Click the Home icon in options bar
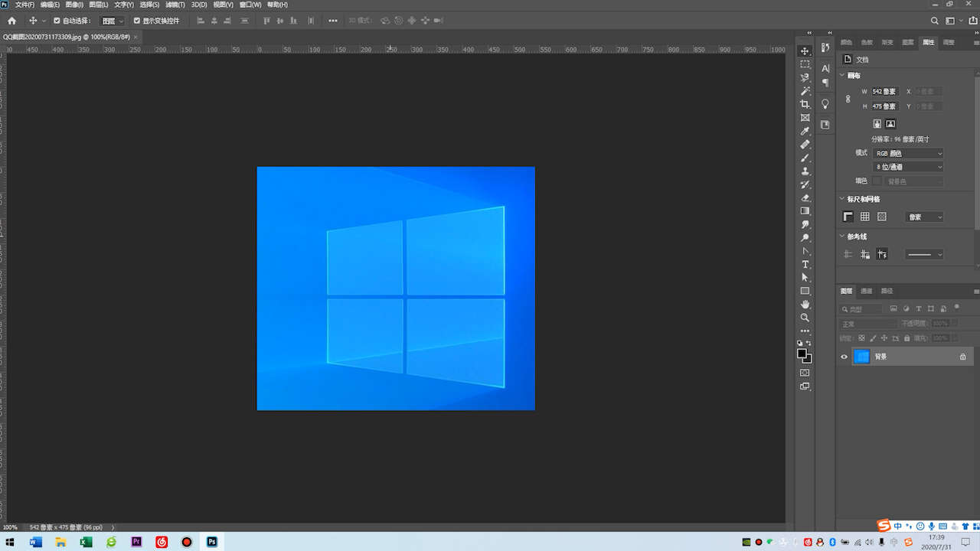 point(11,21)
